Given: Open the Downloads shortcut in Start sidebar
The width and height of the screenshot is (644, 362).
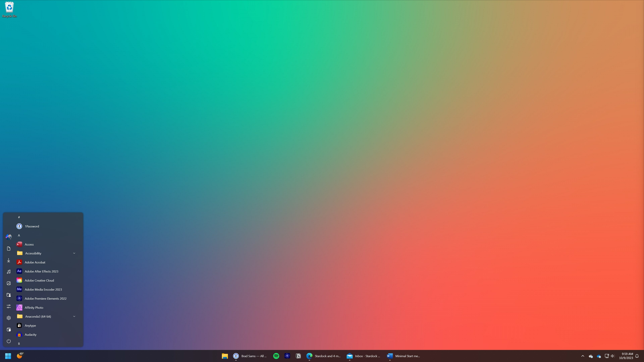Looking at the screenshot, I should click(9, 260).
